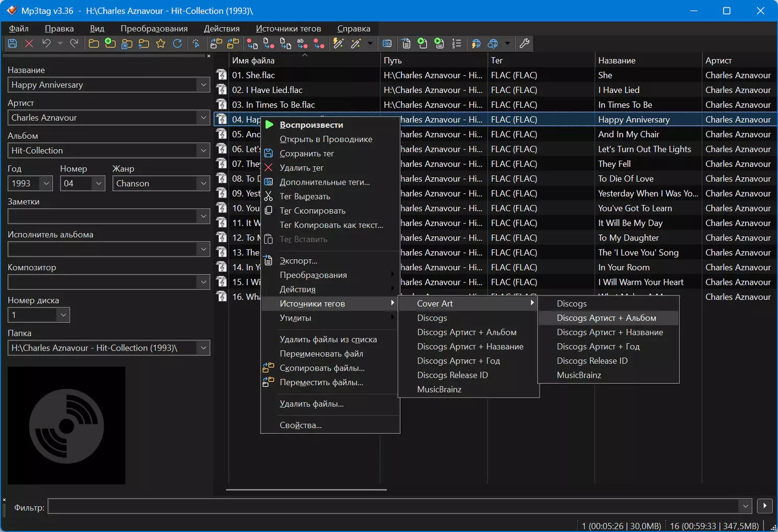
Task: Expand the Жанр genre dropdown
Action: (x=203, y=184)
